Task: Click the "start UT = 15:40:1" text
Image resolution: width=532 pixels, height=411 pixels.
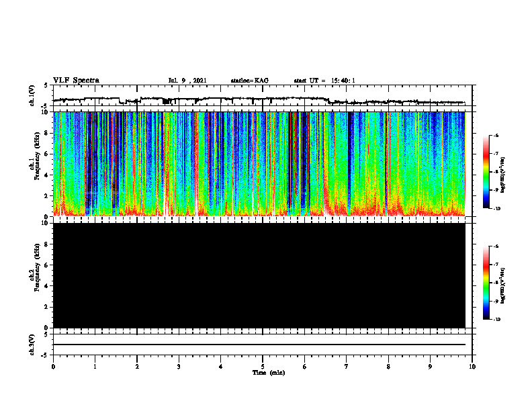Action: pyautogui.click(x=324, y=81)
